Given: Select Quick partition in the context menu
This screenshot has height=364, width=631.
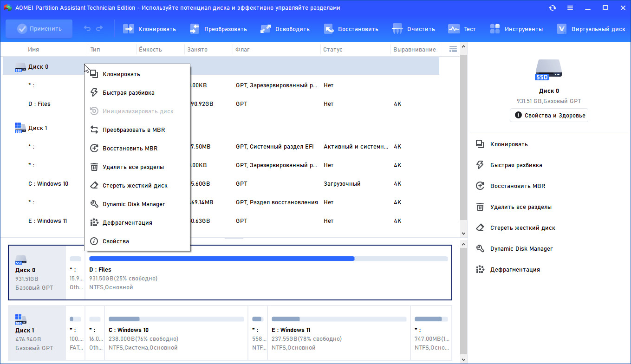Looking at the screenshot, I should 128,93.
